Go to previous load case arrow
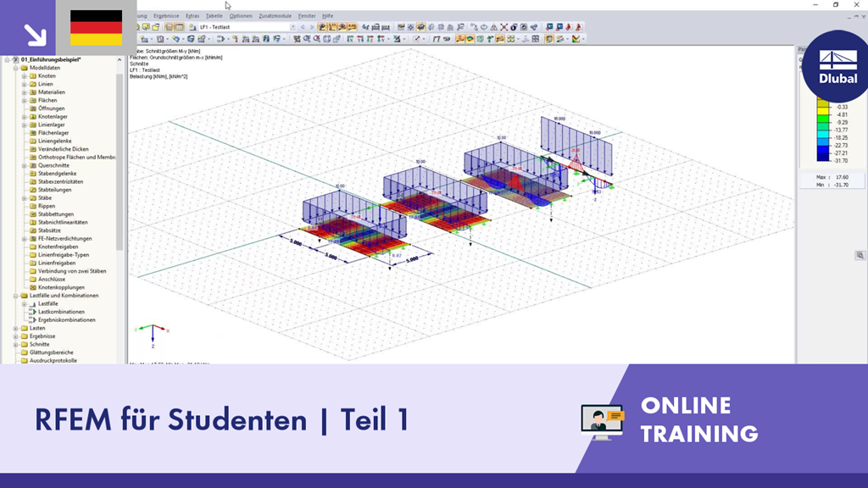This screenshot has height=488, width=868. tap(303, 27)
